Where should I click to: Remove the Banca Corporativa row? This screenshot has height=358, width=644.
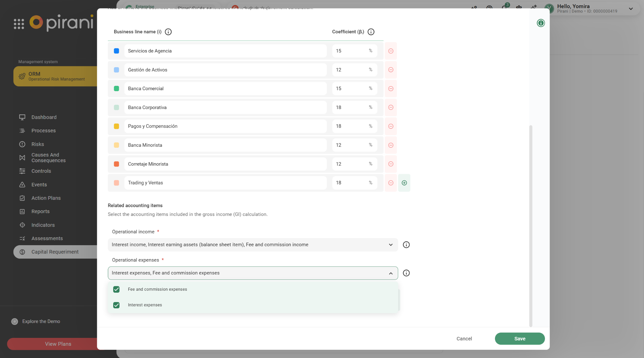pos(391,107)
